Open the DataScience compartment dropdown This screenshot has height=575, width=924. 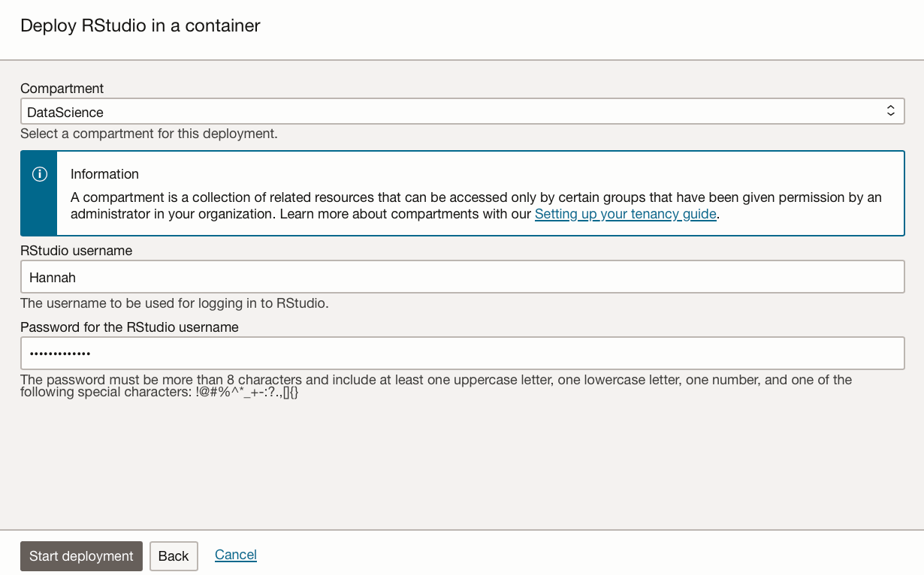[451, 112]
